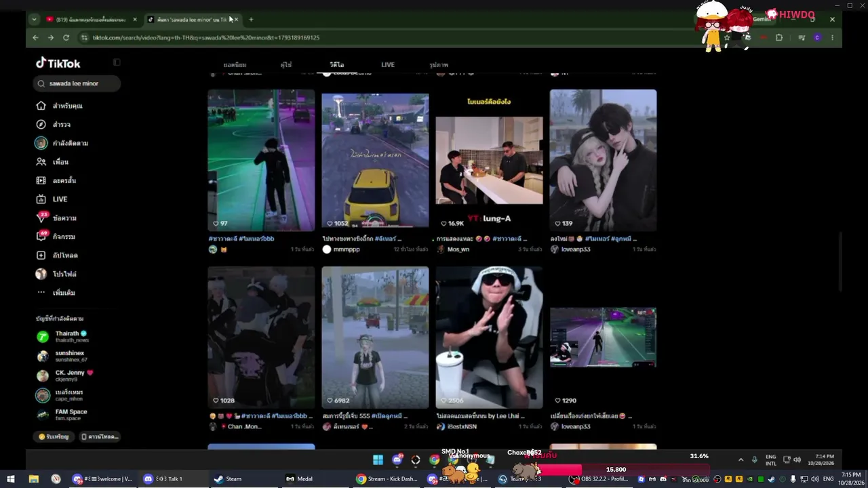Open Messages (ข้อความ) with 23 badge
Viewport: 868px width, 488px height.
[41, 218]
